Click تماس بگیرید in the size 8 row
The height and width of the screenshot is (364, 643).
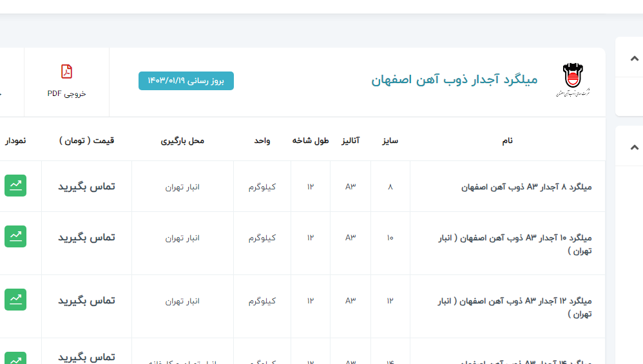tap(86, 186)
